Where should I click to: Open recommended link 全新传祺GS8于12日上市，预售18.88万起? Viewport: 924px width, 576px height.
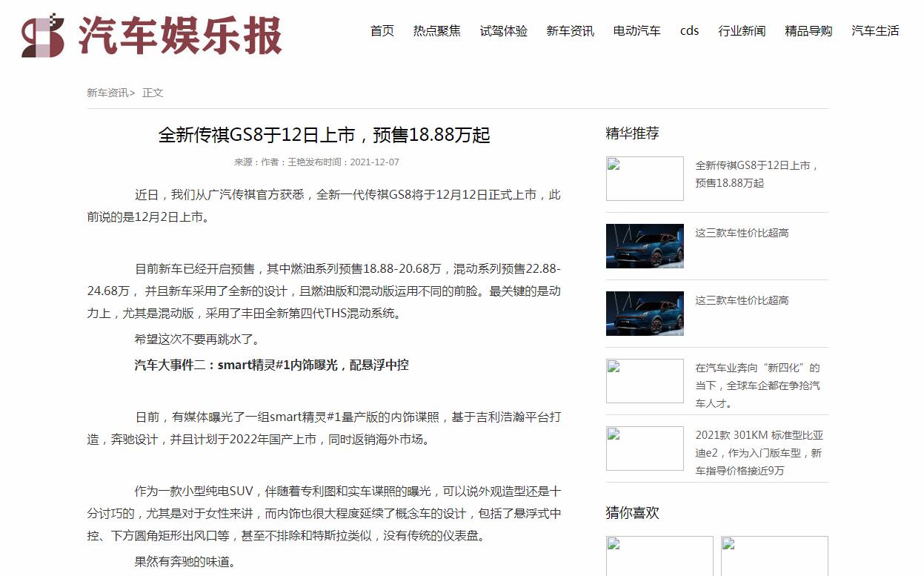coord(756,174)
